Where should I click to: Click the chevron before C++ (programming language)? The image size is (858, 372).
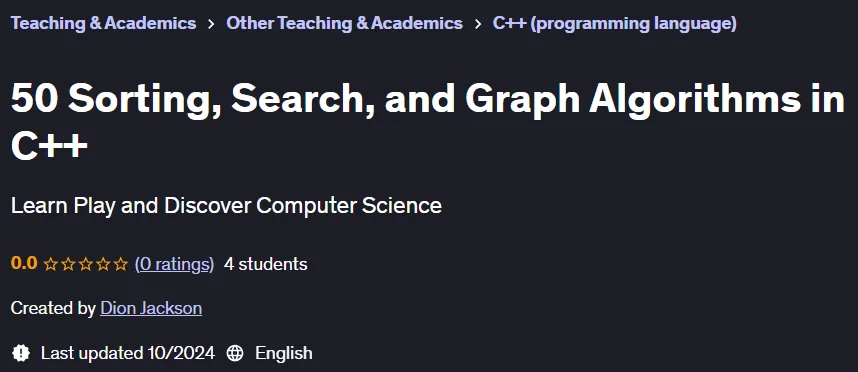[478, 24]
